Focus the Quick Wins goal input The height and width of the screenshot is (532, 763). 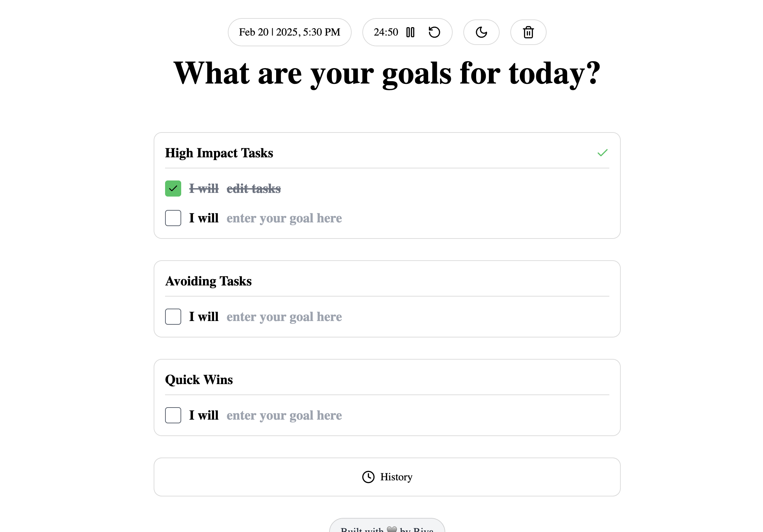tap(418, 415)
